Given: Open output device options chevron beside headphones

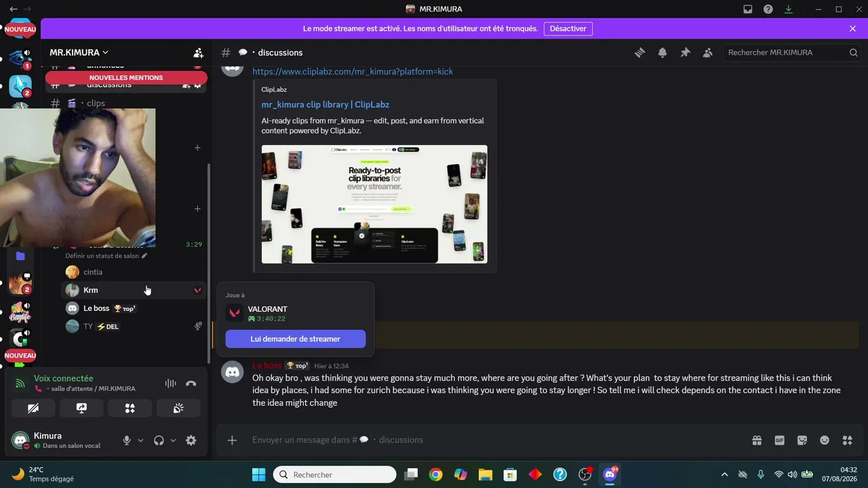Looking at the screenshot, I should (173, 441).
